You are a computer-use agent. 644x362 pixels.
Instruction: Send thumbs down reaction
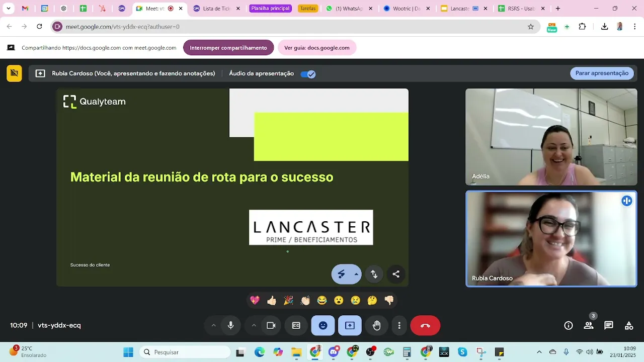tap(389, 300)
